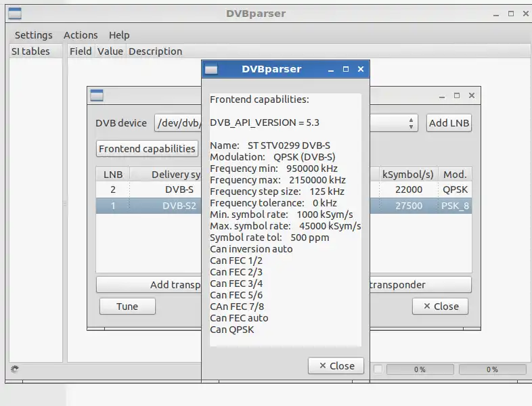Viewport: 532px width, 406px height.
Task: Close the tuning window via title bar X
Action: point(472,95)
